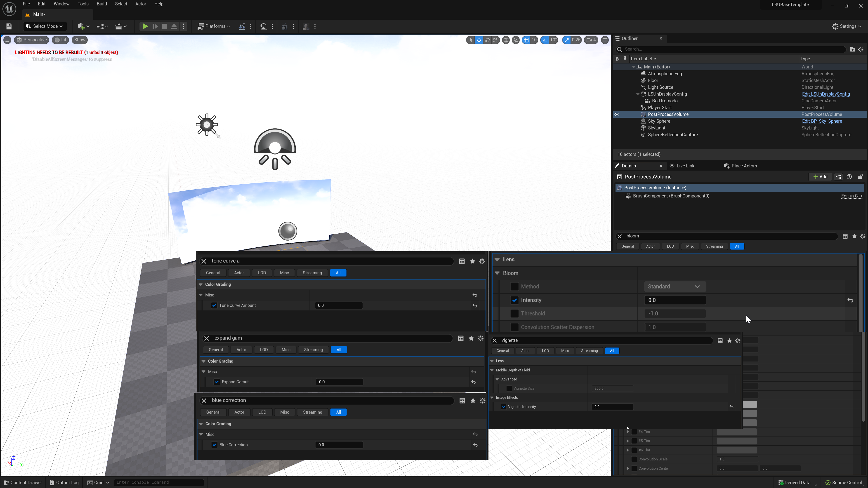The height and width of the screenshot is (488, 868).
Task: Expand the Bloom section chevron
Action: click(x=497, y=273)
